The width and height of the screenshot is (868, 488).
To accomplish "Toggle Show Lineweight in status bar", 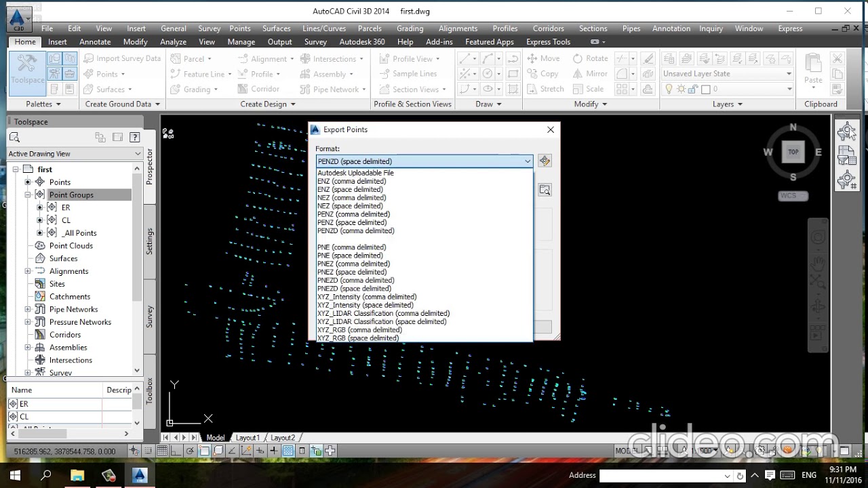I will coord(274,451).
